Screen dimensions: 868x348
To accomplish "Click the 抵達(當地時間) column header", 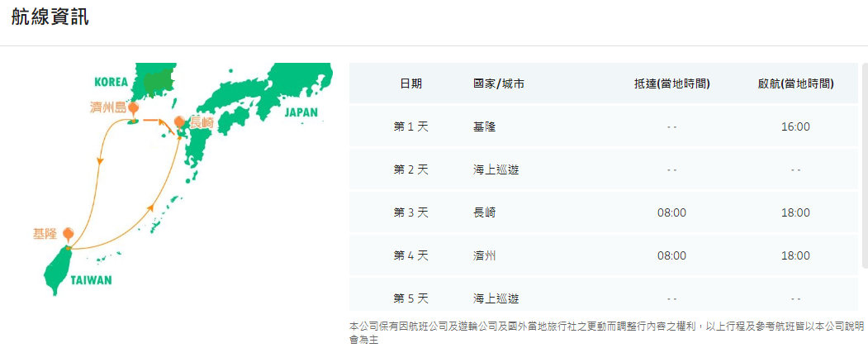I will click(672, 84).
